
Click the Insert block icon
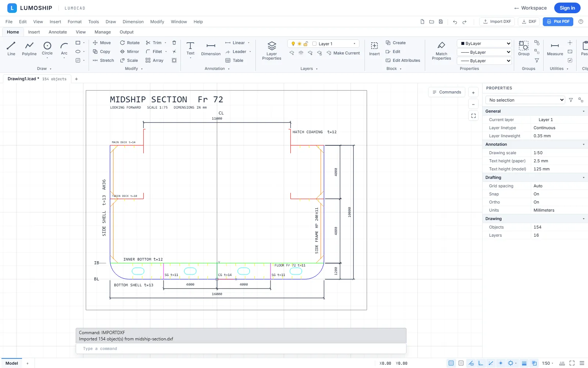click(374, 49)
